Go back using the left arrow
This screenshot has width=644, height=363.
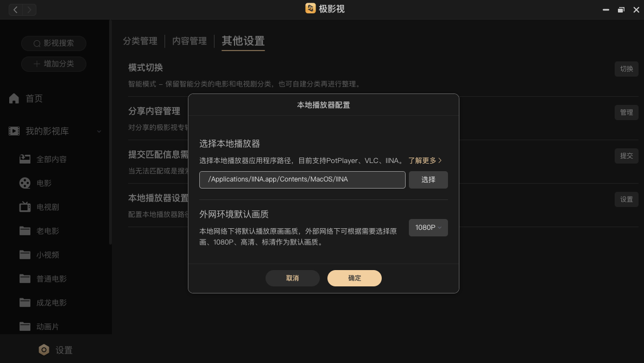(x=16, y=9)
